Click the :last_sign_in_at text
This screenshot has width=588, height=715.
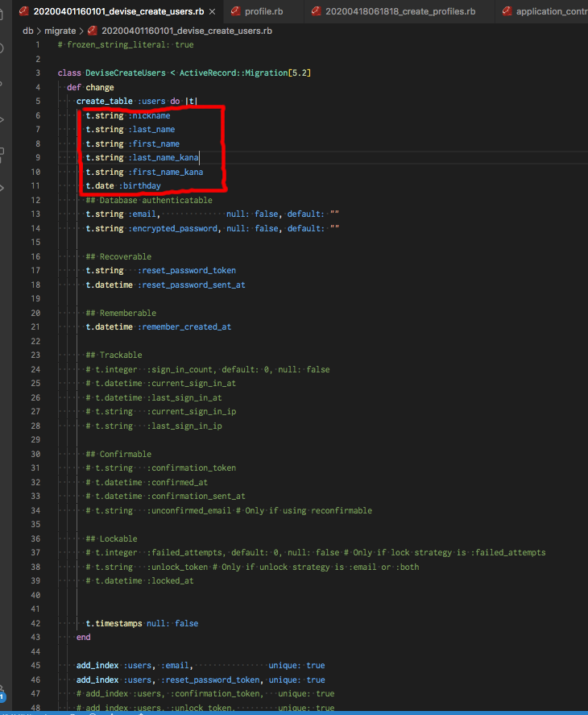pyautogui.click(x=184, y=398)
